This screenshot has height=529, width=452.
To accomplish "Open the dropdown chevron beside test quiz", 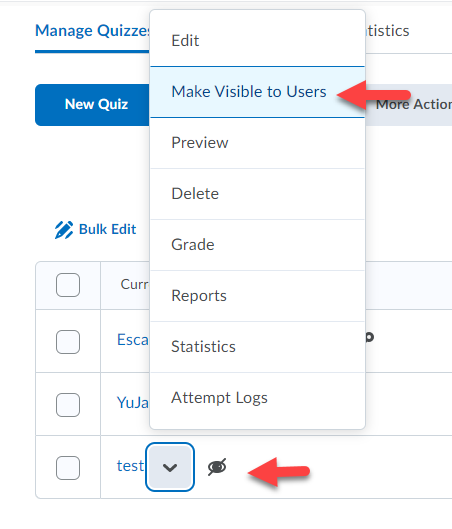I will pos(170,467).
